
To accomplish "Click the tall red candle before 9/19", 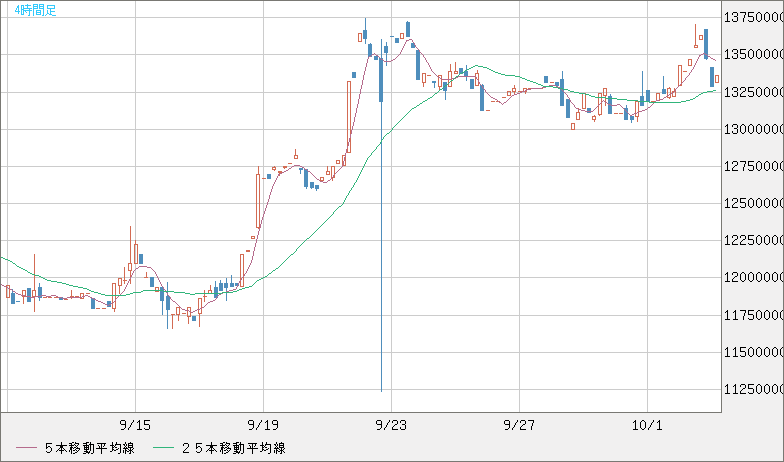I will (258, 200).
